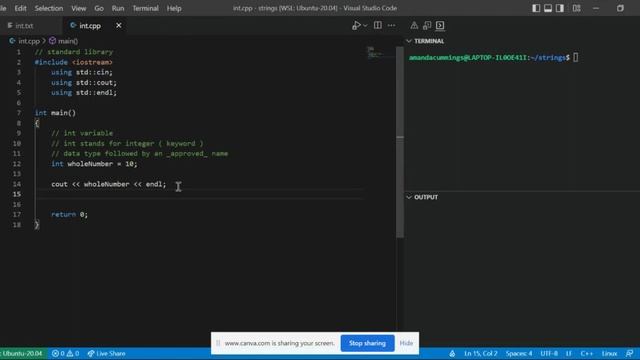Viewport: 640px width, 360px height.
Task: Show errors and warnings count
Action: 65,353
